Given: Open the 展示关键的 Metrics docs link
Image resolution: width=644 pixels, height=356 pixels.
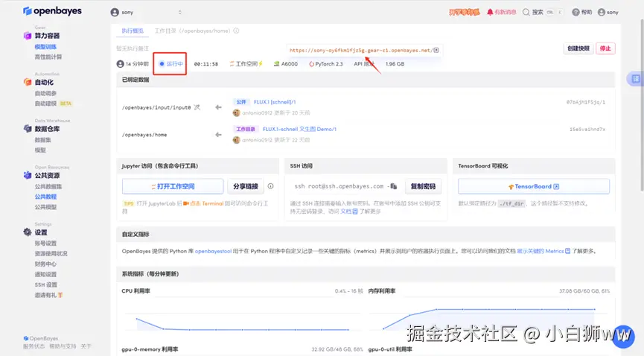Looking at the screenshot, I should point(543,251).
